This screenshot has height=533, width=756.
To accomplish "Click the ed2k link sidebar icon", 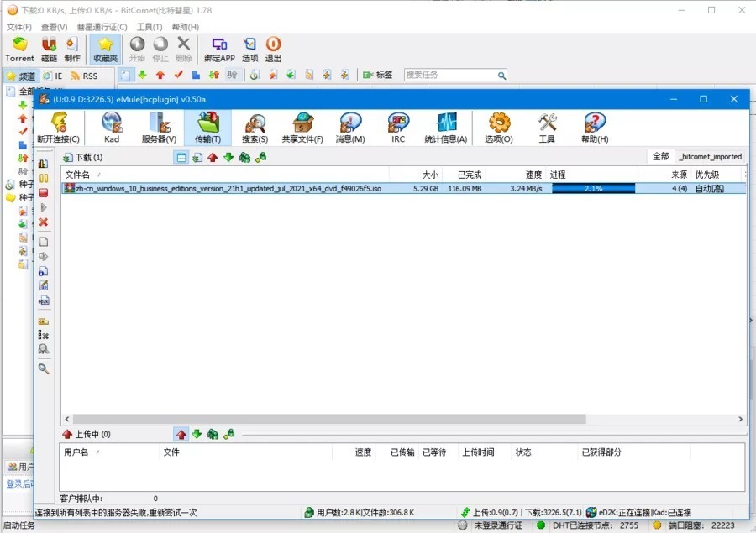I will (44, 300).
